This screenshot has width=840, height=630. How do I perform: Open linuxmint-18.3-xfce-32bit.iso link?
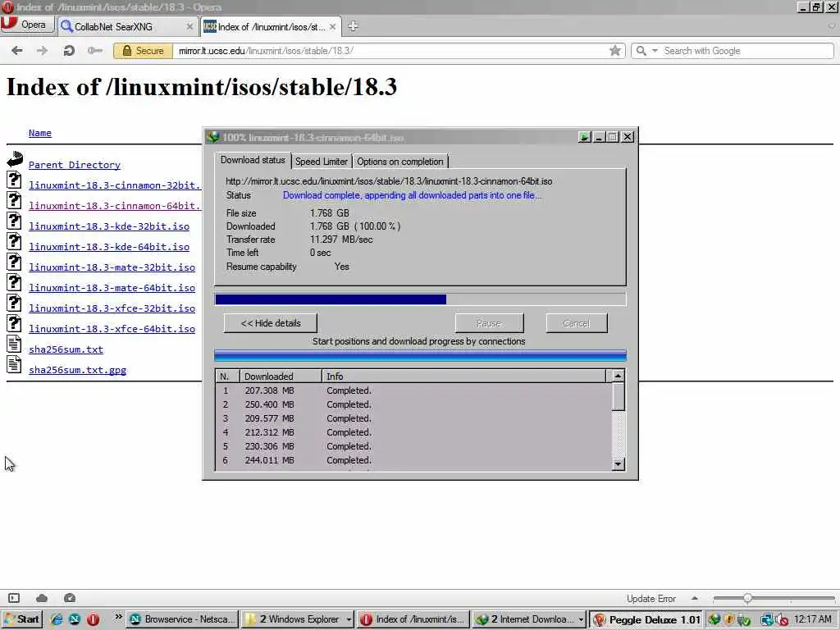112,308
